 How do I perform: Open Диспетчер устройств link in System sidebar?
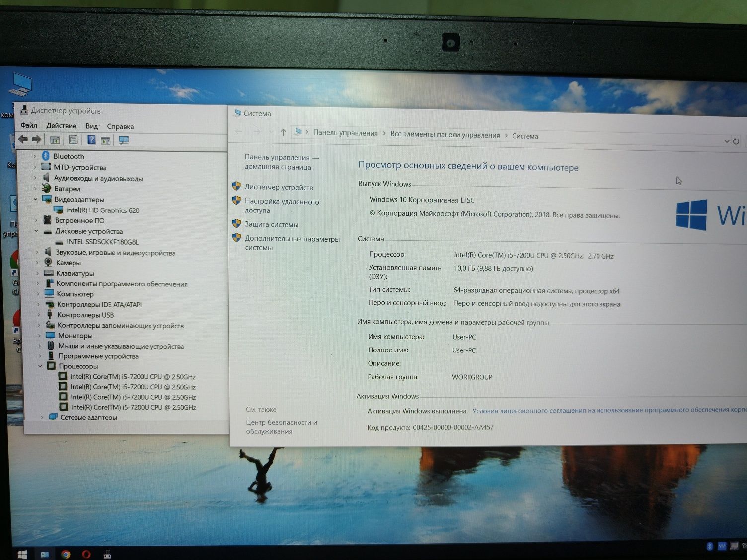pyautogui.click(x=279, y=187)
